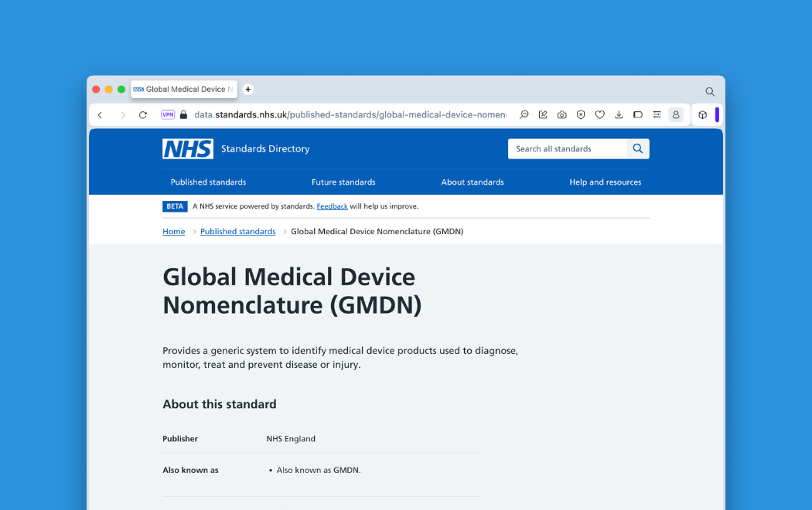Select "Future standards" in the navigation bar

pyautogui.click(x=343, y=182)
